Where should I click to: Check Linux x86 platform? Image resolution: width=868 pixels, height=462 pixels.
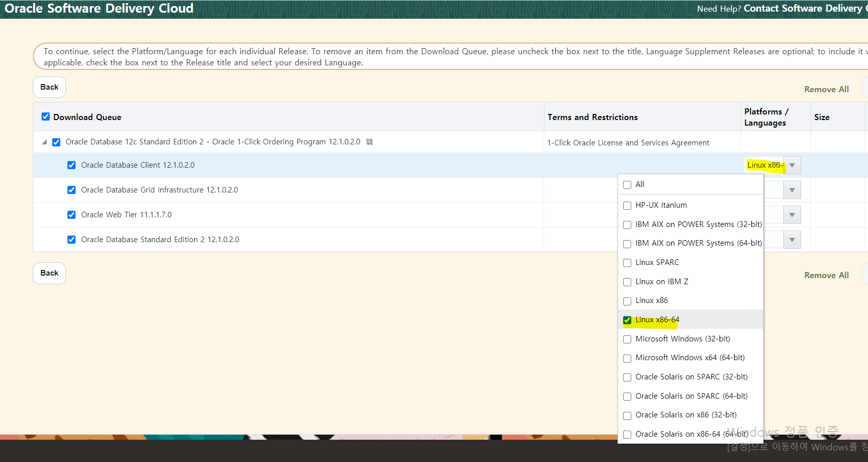(627, 301)
